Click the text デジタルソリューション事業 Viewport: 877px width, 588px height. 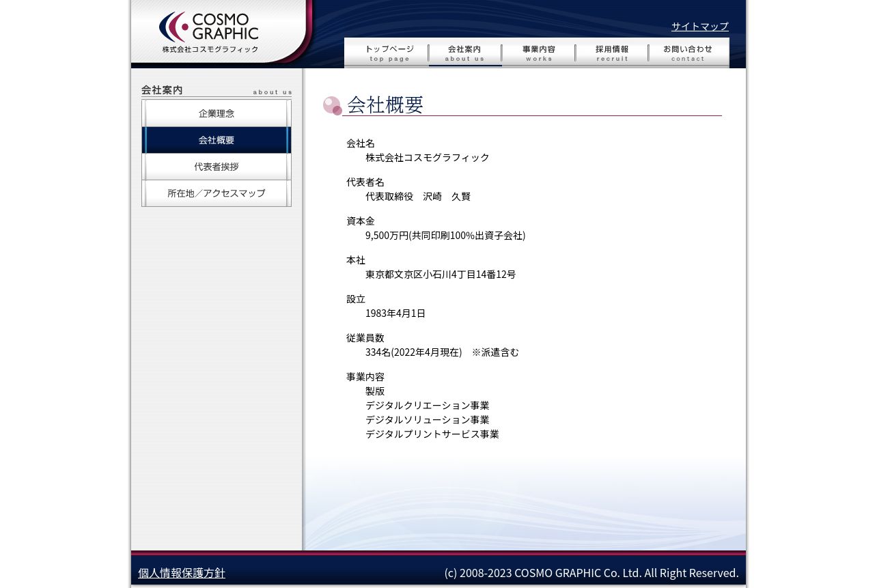click(x=428, y=420)
